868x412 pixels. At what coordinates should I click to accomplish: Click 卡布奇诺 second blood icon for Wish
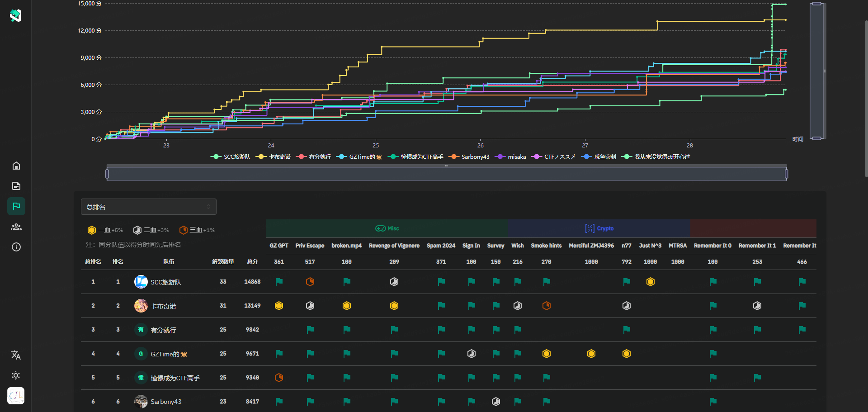tap(518, 306)
